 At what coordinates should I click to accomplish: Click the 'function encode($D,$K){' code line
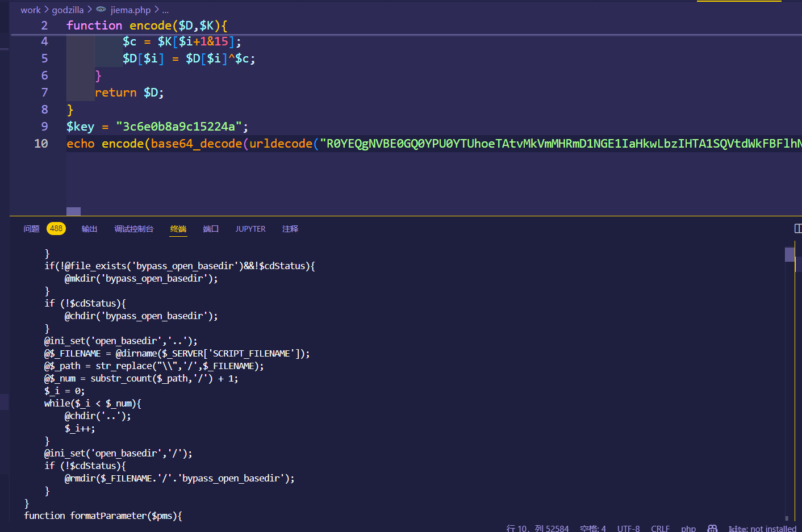[147, 26]
